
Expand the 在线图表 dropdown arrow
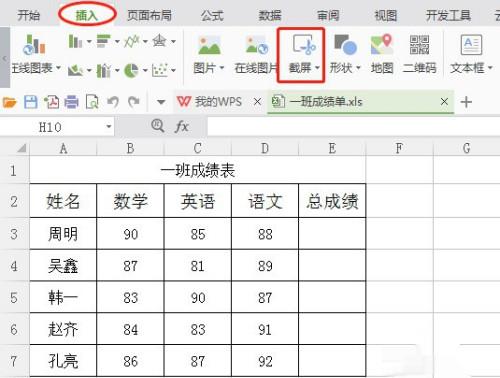click(58, 68)
